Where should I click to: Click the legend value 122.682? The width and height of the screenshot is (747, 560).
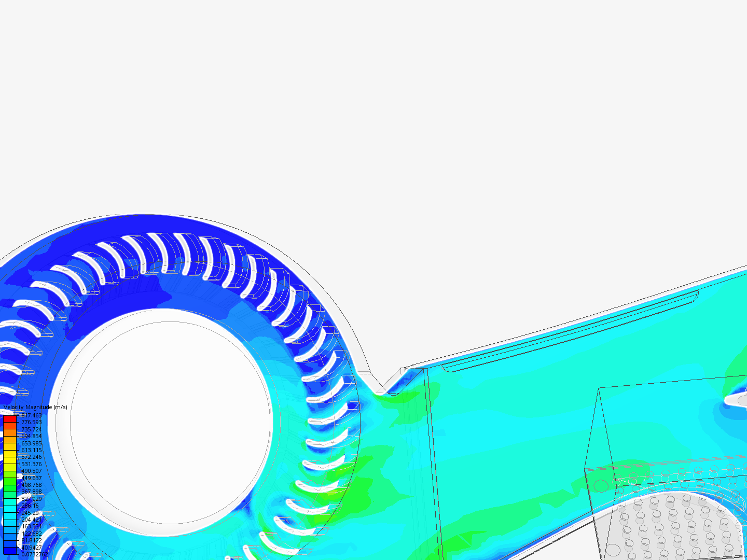coord(31,534)
